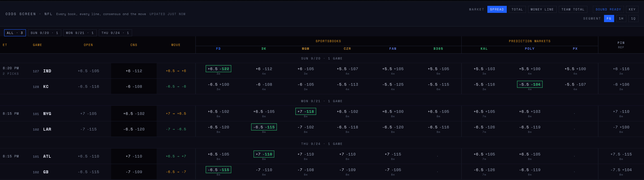644x180 pixels.
Task: Click the CZR sportsbook column header
Action: pyautogui.click(x=347, y=49)
